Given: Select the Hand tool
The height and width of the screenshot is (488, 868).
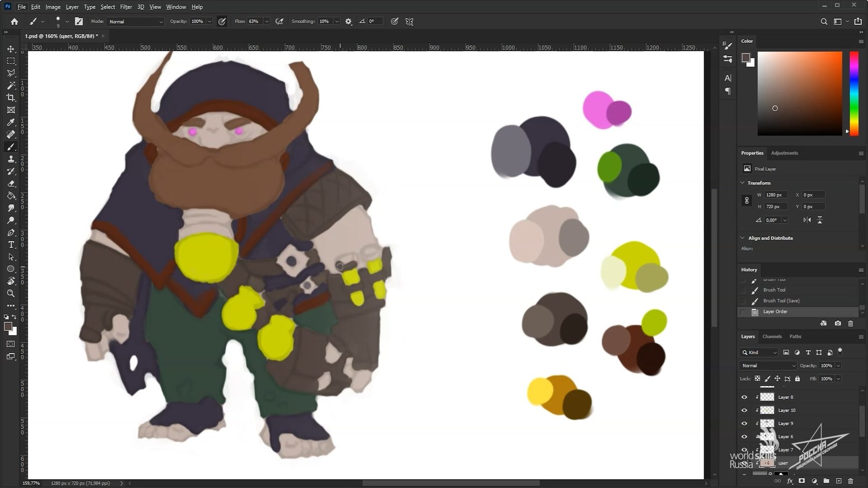Looking at the screenshot, I should tap(11, 281).
